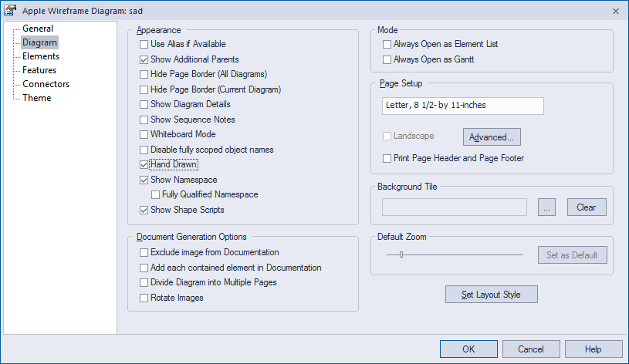
Task: Check Always Open as Element List
Action: coord(387,44)
